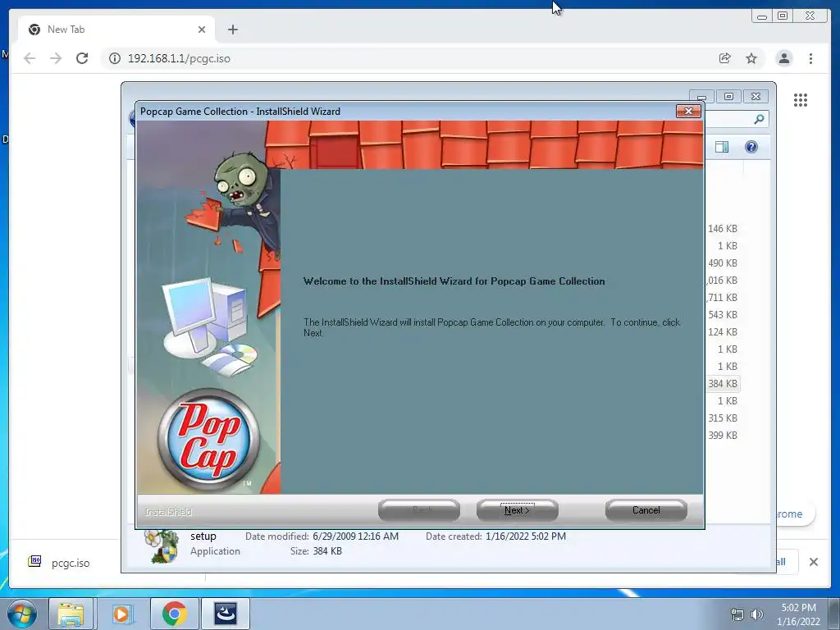Close the New Tab tab
840x630 pixels.
202,30
